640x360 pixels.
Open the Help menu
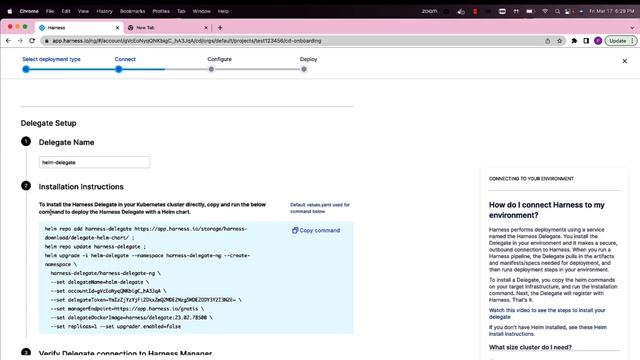[223, 11]
